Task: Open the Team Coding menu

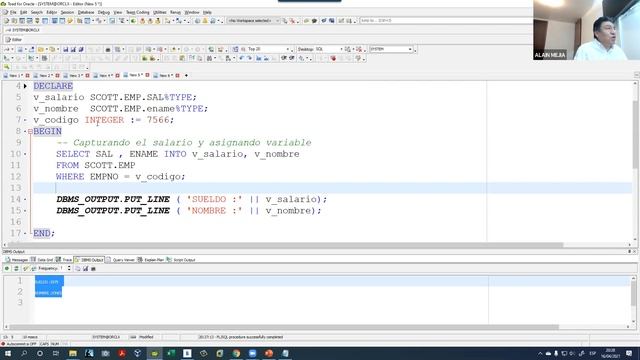Action: [138, 12]
